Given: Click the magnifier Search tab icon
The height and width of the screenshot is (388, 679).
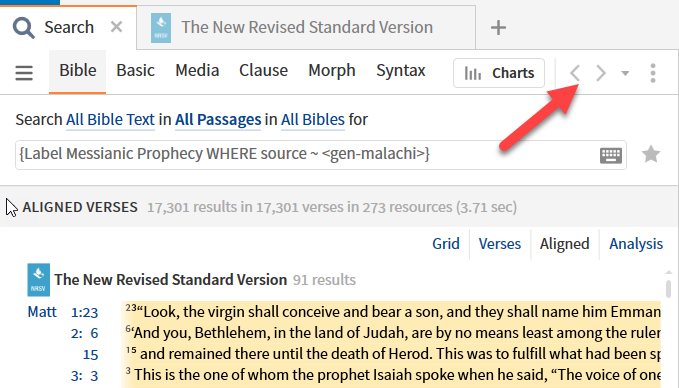Looking at the screenshot, I should (23, 28).
